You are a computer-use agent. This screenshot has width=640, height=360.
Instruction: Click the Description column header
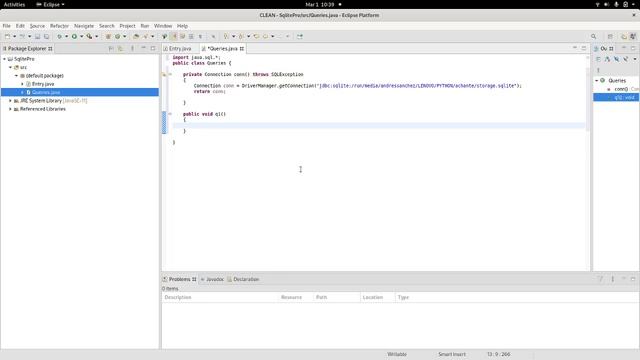click(220, 297)
